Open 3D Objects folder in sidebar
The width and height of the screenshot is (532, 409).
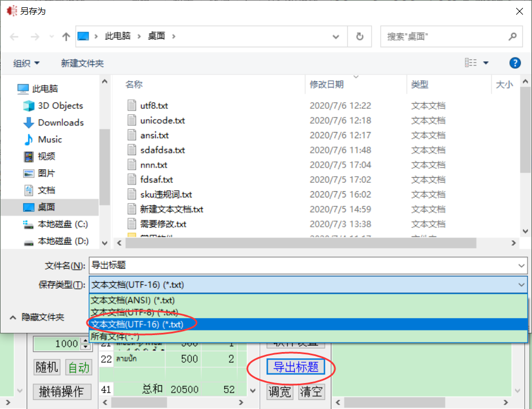(x=60, y=105)
